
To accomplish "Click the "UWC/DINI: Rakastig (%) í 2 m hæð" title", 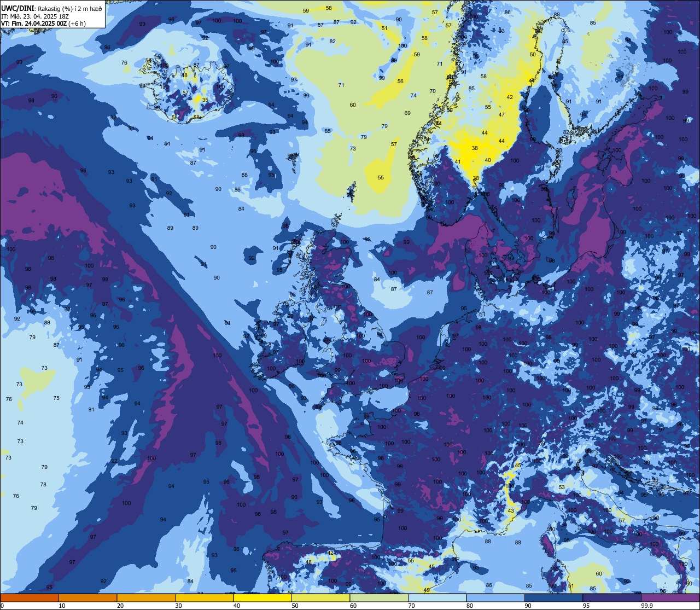I will tap(51, 8).
